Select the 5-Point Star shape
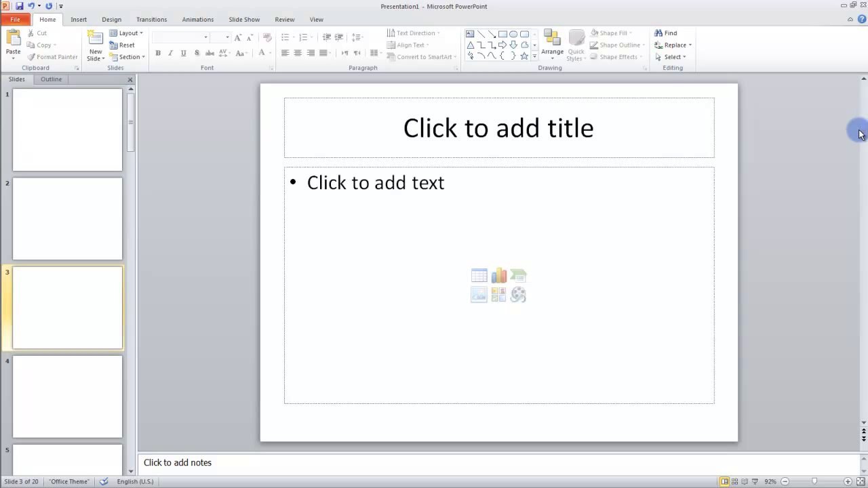Image resolution: width=868 pixels, height=488 pixels. pyautogui.click(x=524, y=56)
